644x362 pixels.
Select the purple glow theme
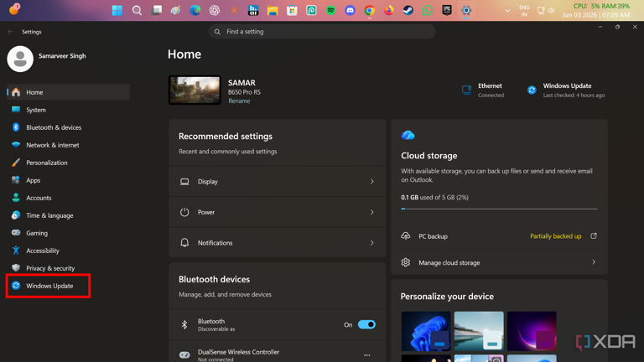point(532,331)
